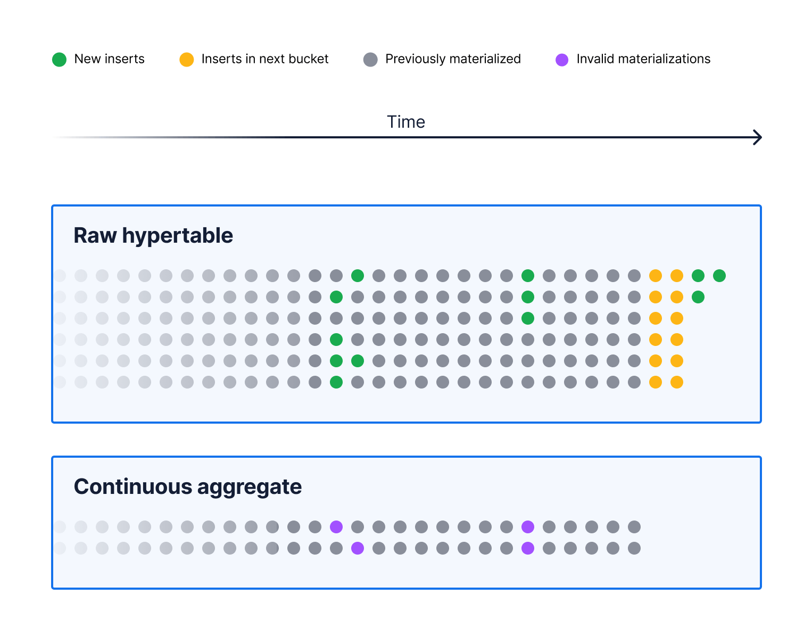Click rightmost green dot in Raw hypertable second row
Viewport: 812px width, 644px height.
[x=698, y=297]
